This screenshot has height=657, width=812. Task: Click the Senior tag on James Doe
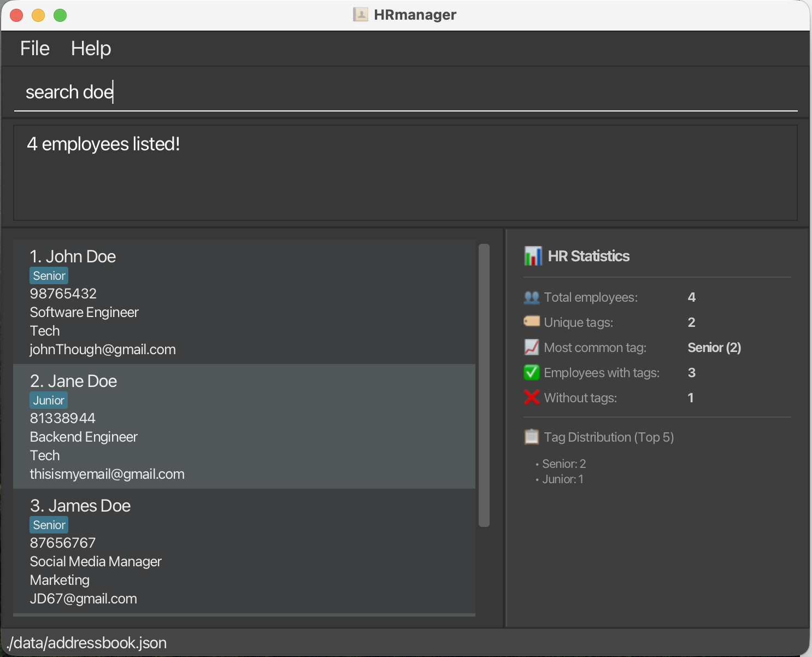pos(49,525)
